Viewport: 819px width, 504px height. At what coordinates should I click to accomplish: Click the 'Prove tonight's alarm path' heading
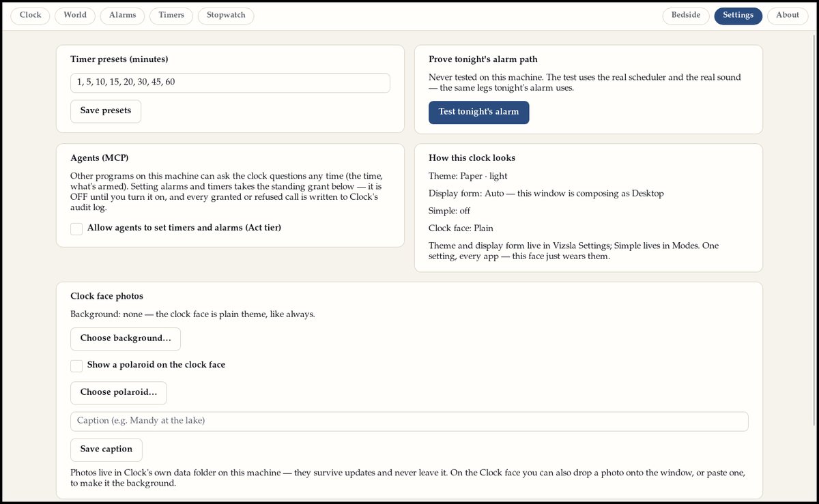(x=483, y=60)
